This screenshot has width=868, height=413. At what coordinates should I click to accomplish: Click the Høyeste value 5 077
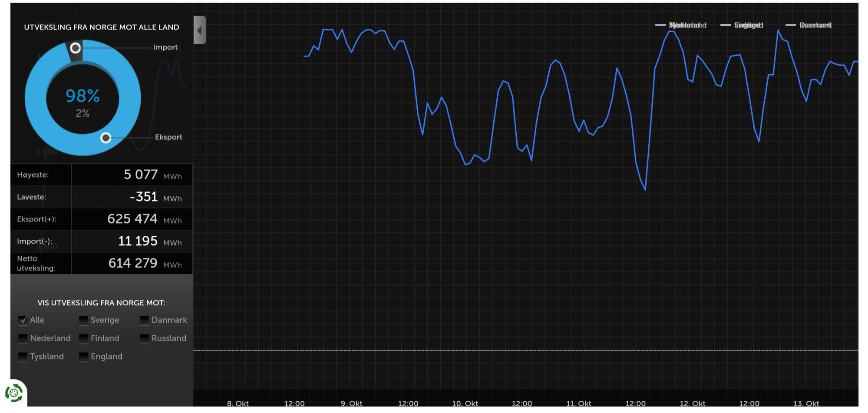(x=141, y=175)
